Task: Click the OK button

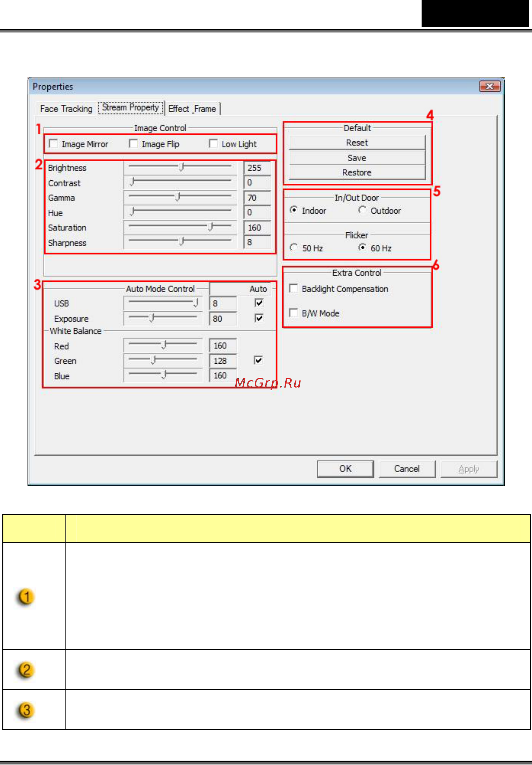Action: (345, 469)
